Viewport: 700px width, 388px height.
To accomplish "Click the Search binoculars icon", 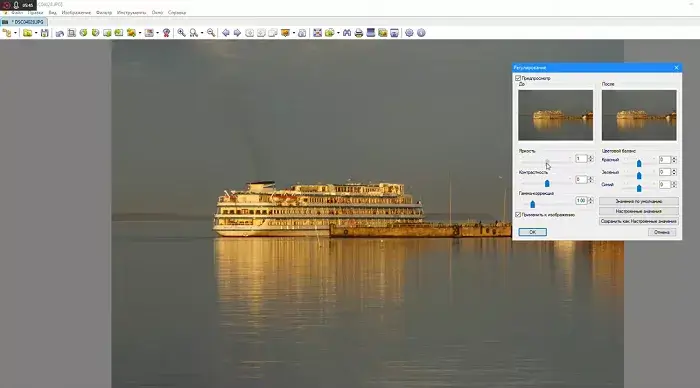I will click(347, 33).
